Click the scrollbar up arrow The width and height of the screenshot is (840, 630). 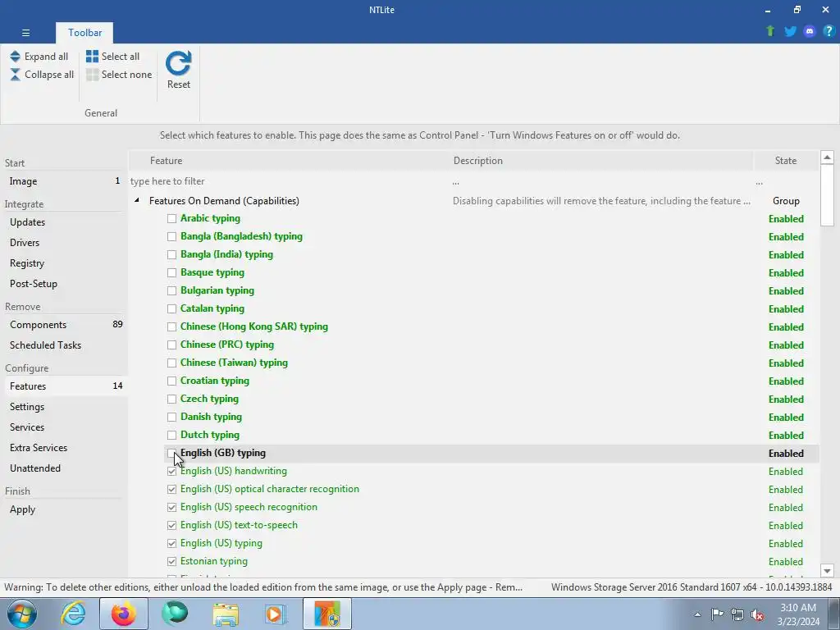coord(827,157)
